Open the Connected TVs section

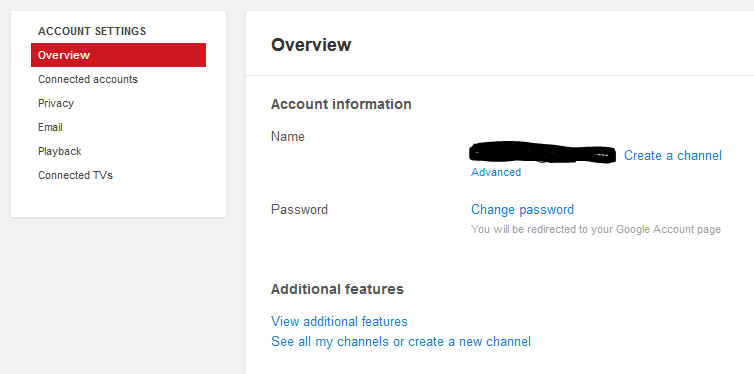75,175
